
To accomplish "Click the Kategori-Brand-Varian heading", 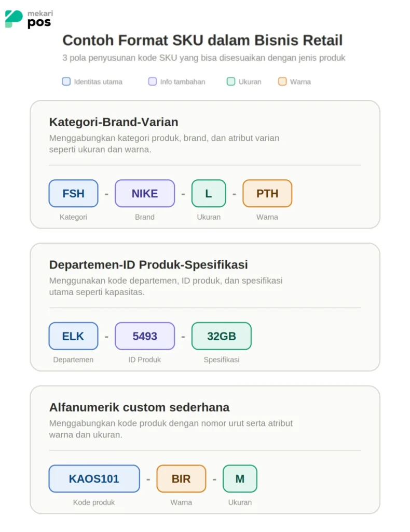I will tap(114, 122).
